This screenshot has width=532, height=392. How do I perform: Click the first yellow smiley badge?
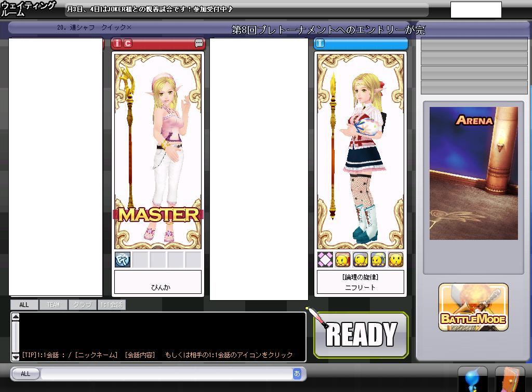(342, 260)
